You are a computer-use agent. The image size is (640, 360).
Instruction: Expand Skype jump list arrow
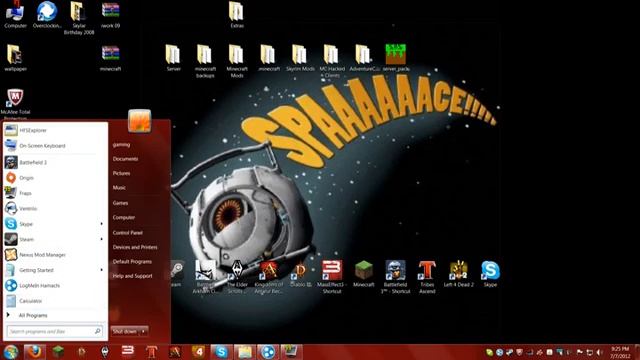(x=102, y=224)
